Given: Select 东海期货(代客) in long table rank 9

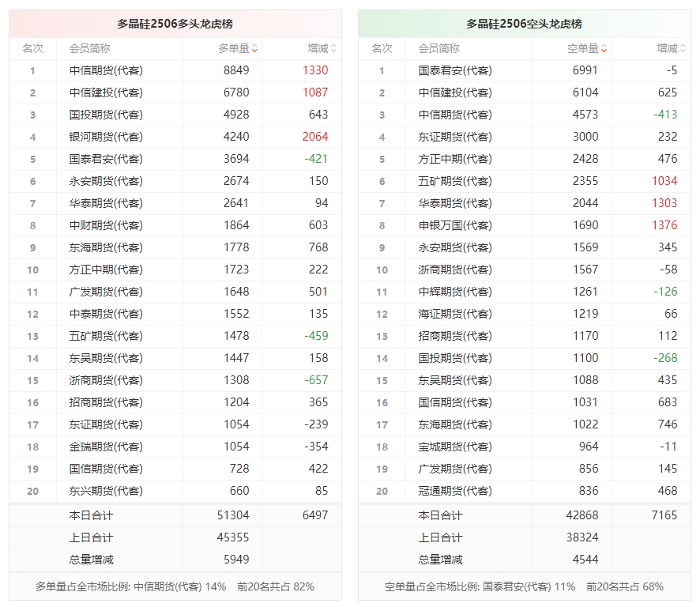Looking at the screenshot, I should (x=106, y=247).
